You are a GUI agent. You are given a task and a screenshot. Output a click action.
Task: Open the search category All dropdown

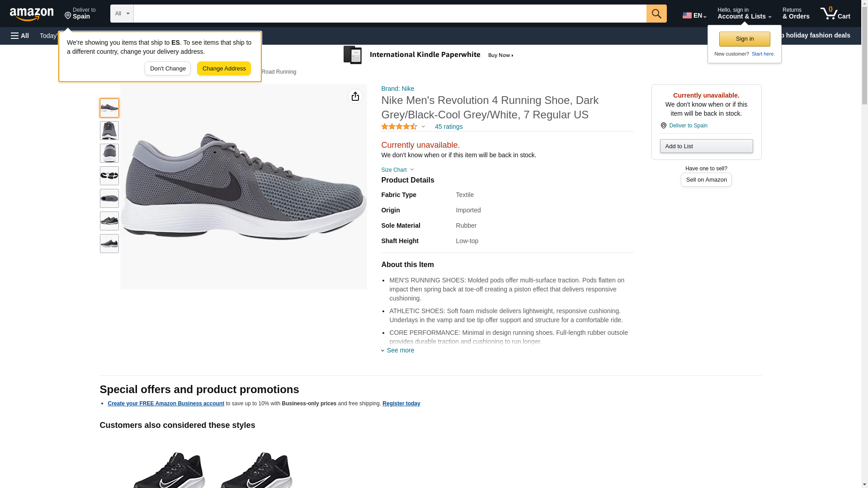coord(122,14)
